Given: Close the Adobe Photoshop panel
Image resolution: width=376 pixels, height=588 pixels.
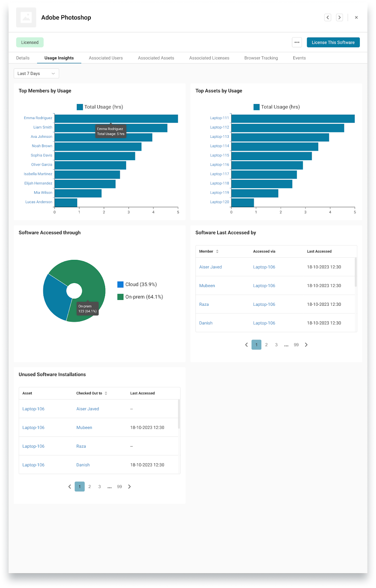Looking at the screenshot, I should pyautogui.click(x=356, y=17).
